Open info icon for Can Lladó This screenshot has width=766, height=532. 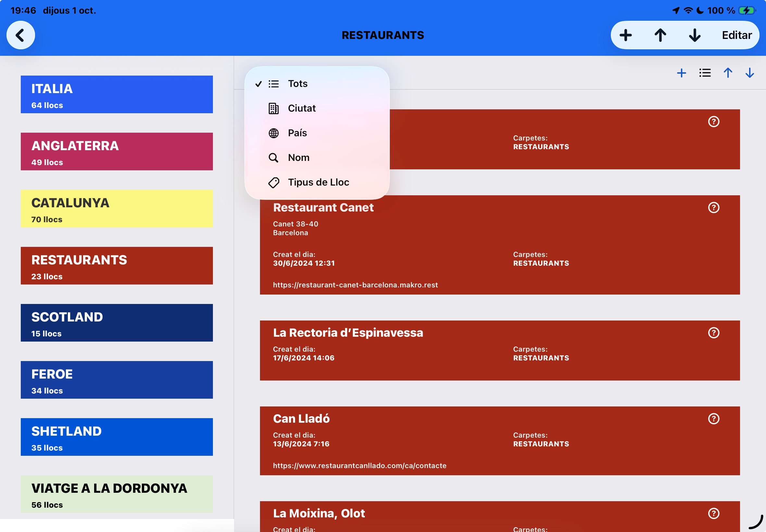click(714, 419)
